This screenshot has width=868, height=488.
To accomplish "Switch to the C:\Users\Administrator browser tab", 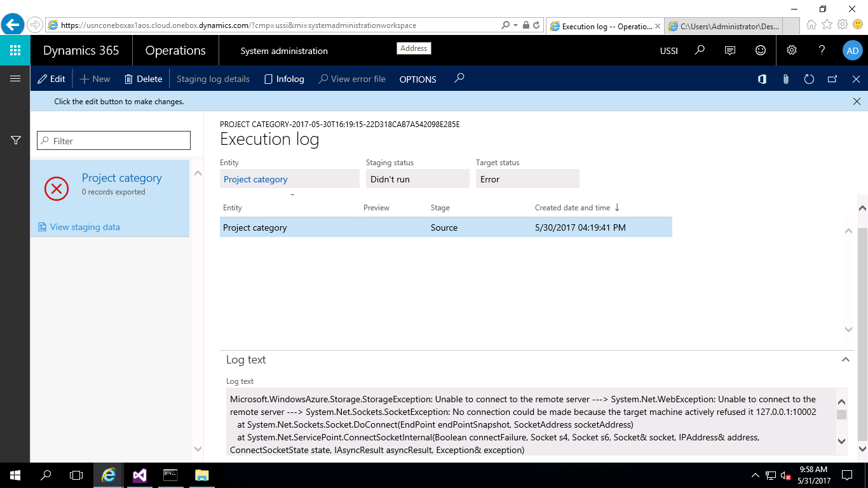I will 724,26.
